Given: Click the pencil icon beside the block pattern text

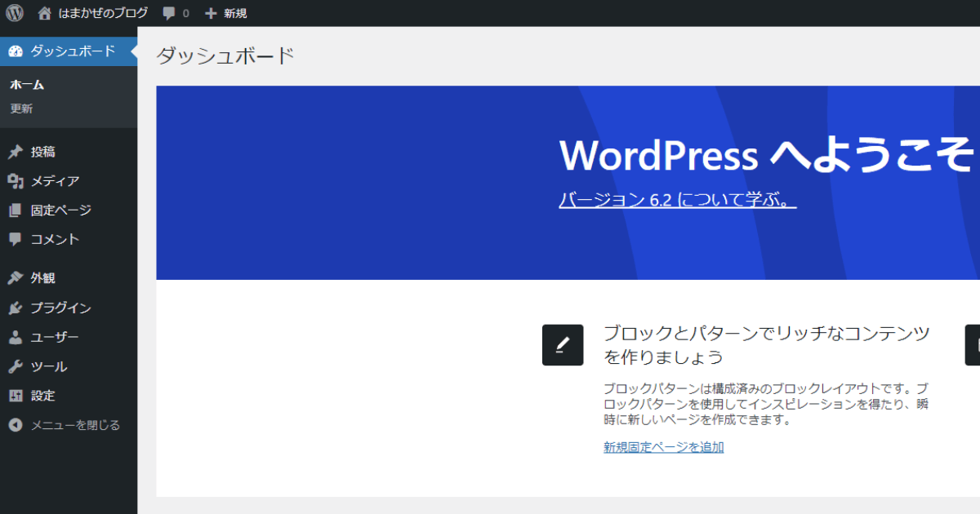Looking at the screenshot, I should point(562,344).
